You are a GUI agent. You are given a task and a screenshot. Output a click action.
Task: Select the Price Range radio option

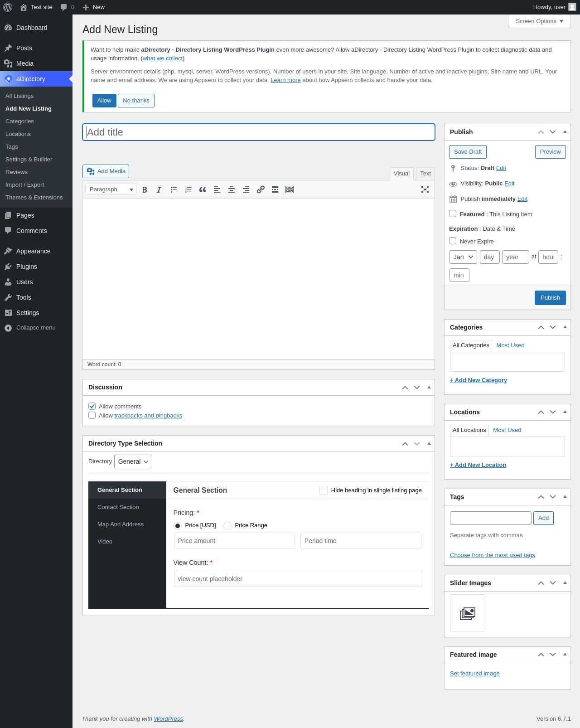pos(227,525)
